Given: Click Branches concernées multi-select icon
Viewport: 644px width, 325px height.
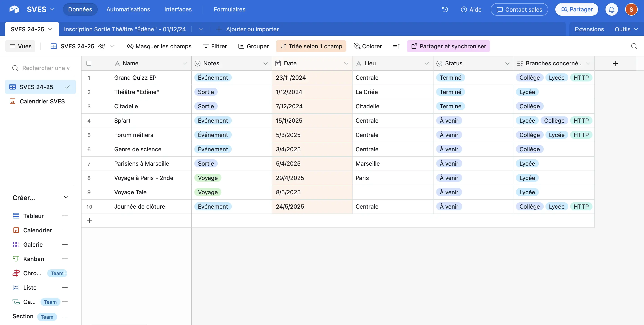Looking at the screenshot, I should click(x=520, y=63).
